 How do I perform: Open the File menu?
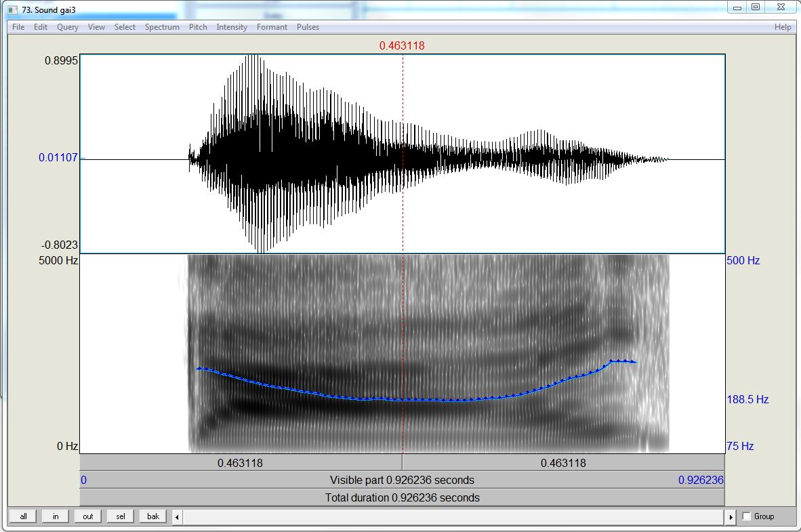pos(18,27)
